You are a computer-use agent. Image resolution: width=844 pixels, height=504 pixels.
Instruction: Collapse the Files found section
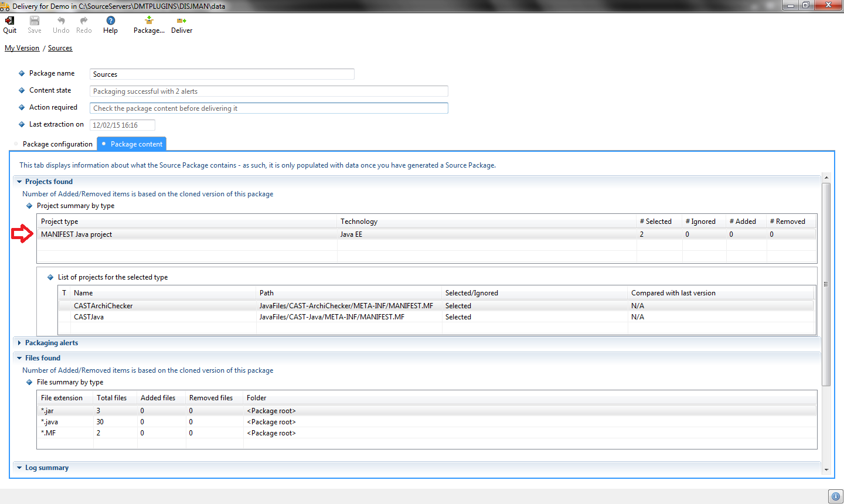point(19,358)
